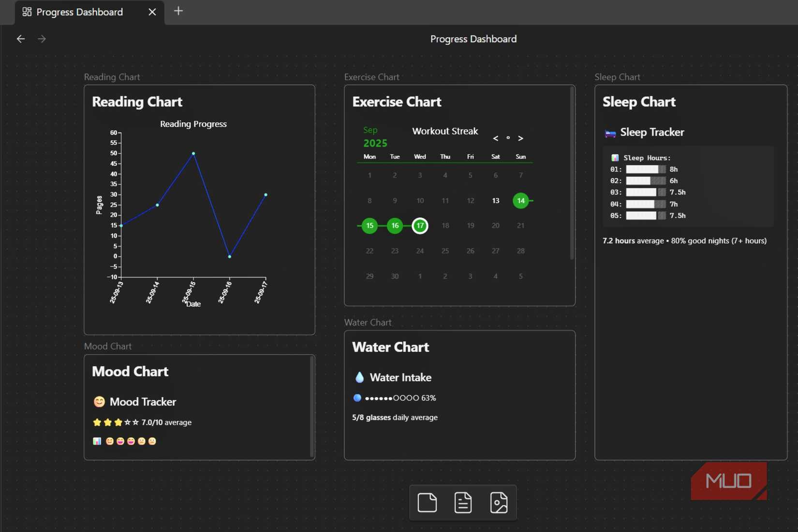Click the sleep bar for row 02
Viewport: 798px width, 532px height.
[646, 181]
